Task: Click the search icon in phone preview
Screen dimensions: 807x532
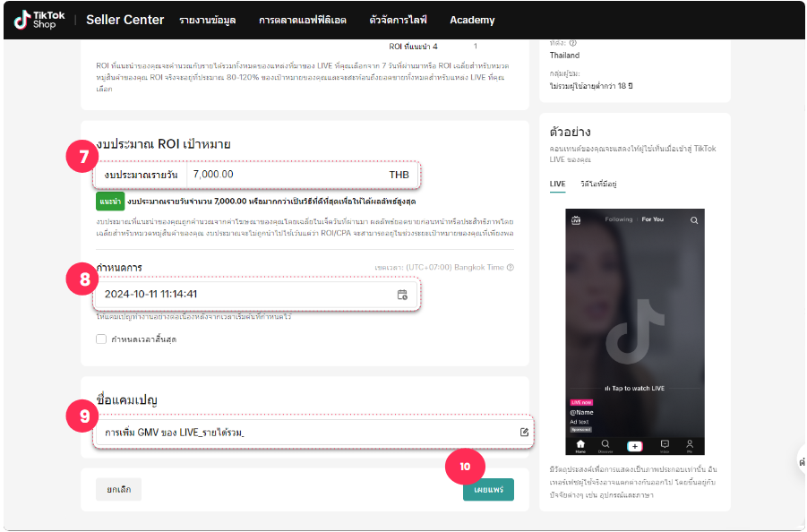Action: [x=694, y=219]
